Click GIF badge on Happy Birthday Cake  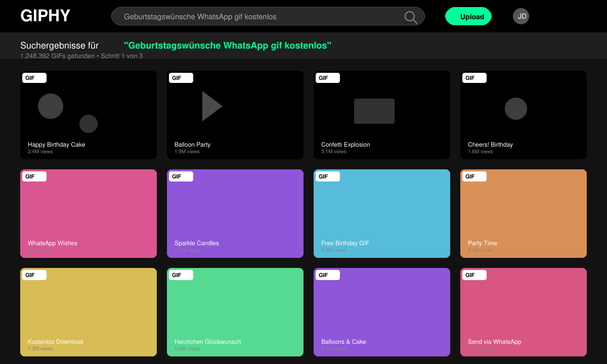(x=34, y=78)
